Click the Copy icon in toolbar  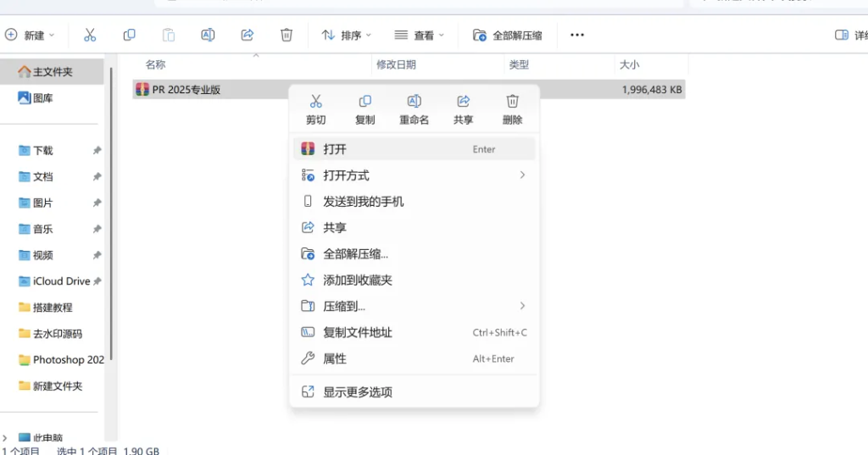pyautogui.click(x=129, y=36)
